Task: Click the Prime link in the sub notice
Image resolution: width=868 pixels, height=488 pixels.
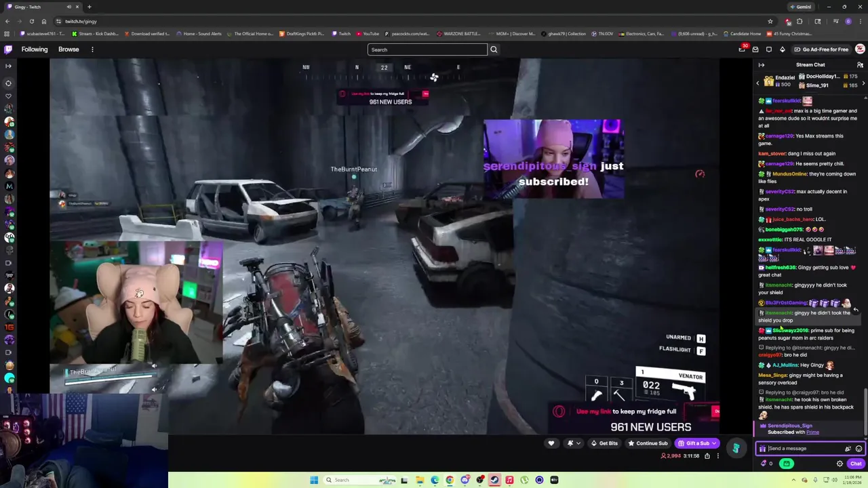Action: tap(812, 432)
